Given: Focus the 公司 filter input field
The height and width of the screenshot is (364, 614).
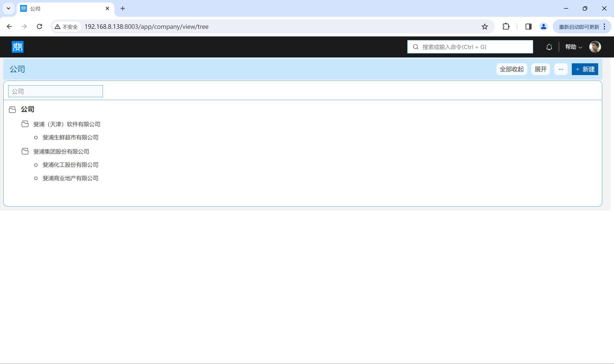Looking at the screenshot, I should [55, 91].
